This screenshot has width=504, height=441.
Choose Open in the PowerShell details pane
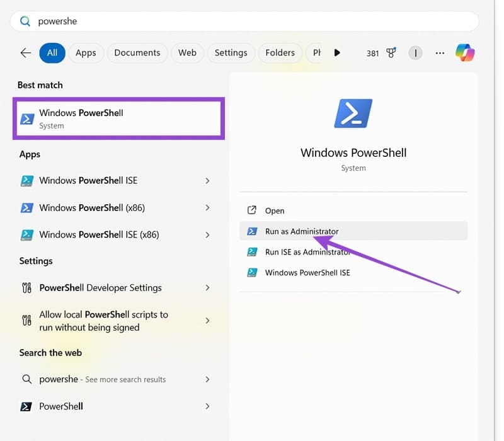click(x=353, y=210)
